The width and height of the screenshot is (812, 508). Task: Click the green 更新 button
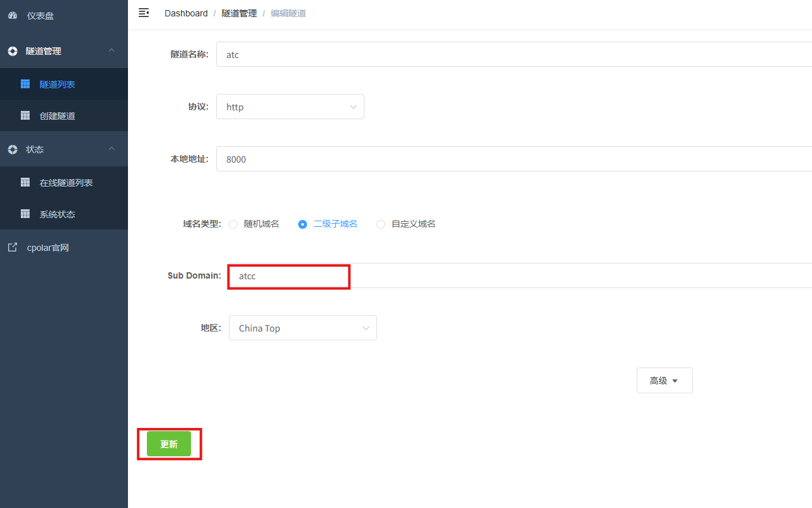pyautogui.click(x=169, y=444)
